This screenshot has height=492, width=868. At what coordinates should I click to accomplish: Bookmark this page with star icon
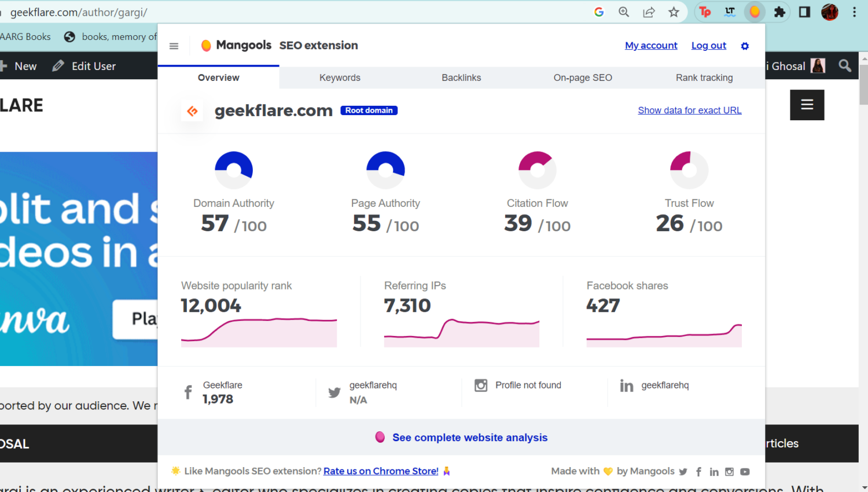coord(674,12)
